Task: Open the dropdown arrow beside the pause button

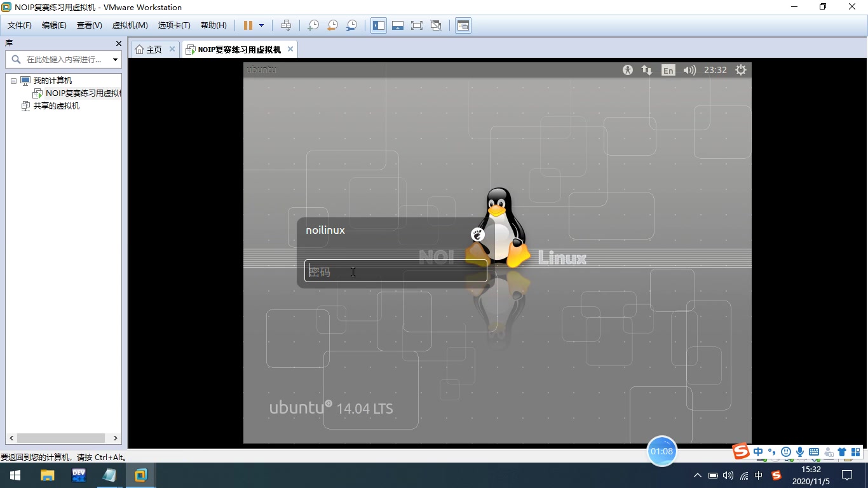Action: 261,25
